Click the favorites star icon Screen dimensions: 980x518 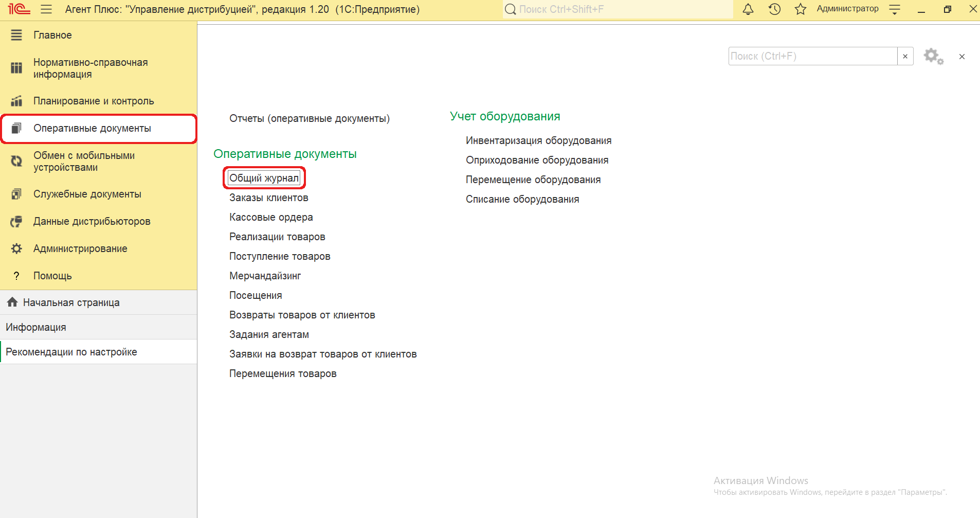(x=800, y=9)
